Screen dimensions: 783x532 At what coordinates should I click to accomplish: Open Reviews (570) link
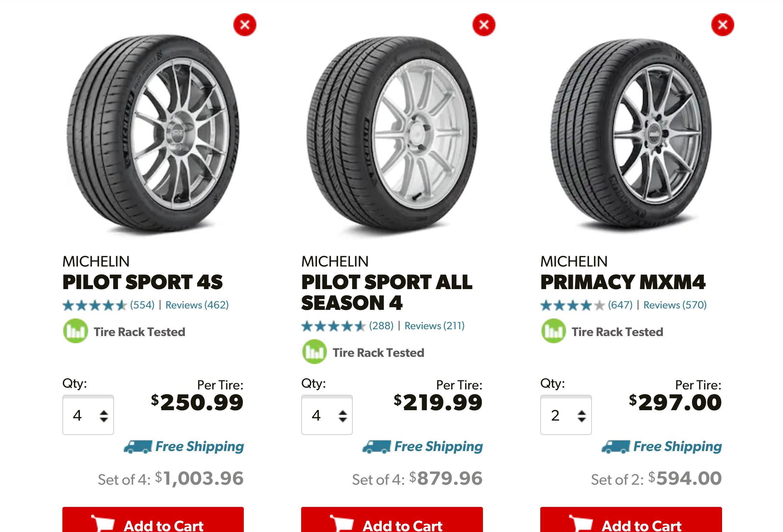tap(675, 305)
